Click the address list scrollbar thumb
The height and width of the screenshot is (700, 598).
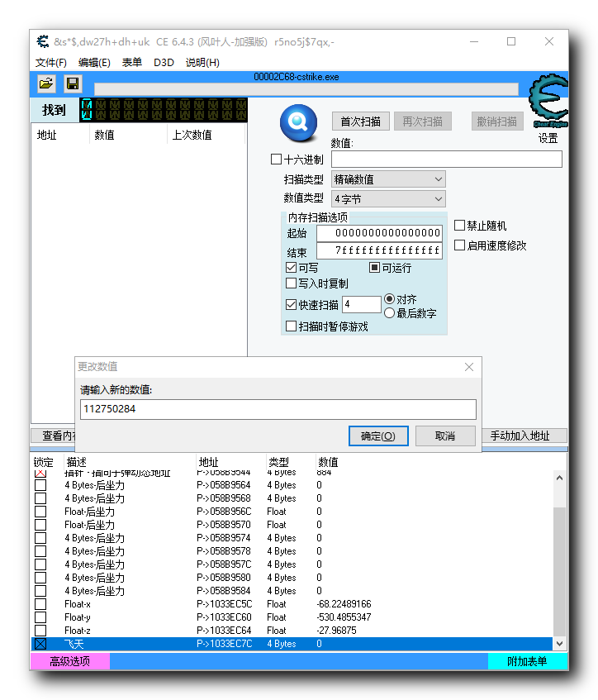coord(560,571)
